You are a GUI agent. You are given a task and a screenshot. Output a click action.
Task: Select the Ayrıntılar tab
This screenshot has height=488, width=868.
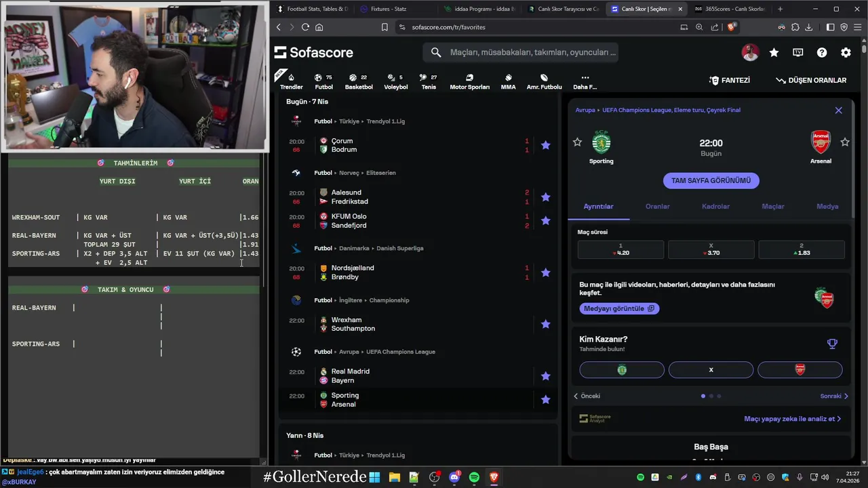(x=598, y=206)
